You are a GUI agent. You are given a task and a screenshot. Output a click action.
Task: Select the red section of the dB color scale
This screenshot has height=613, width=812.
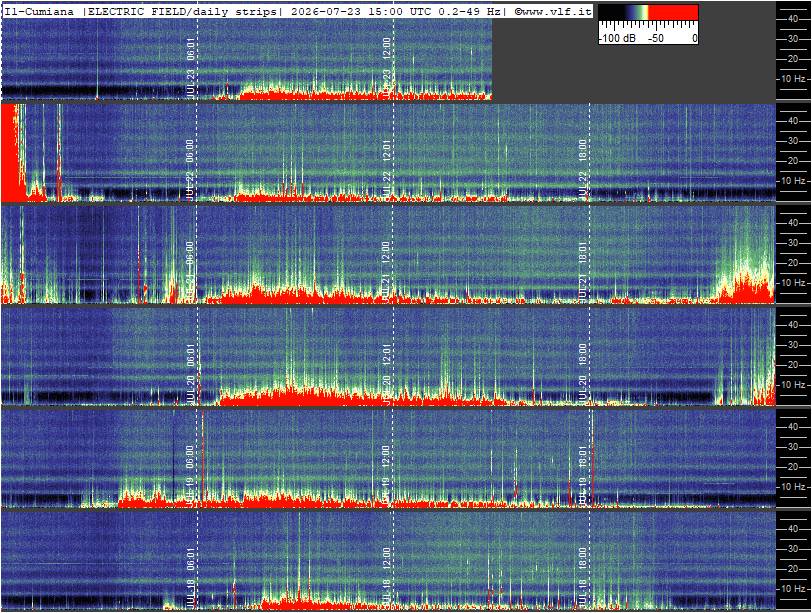click(x=673, y=12)
